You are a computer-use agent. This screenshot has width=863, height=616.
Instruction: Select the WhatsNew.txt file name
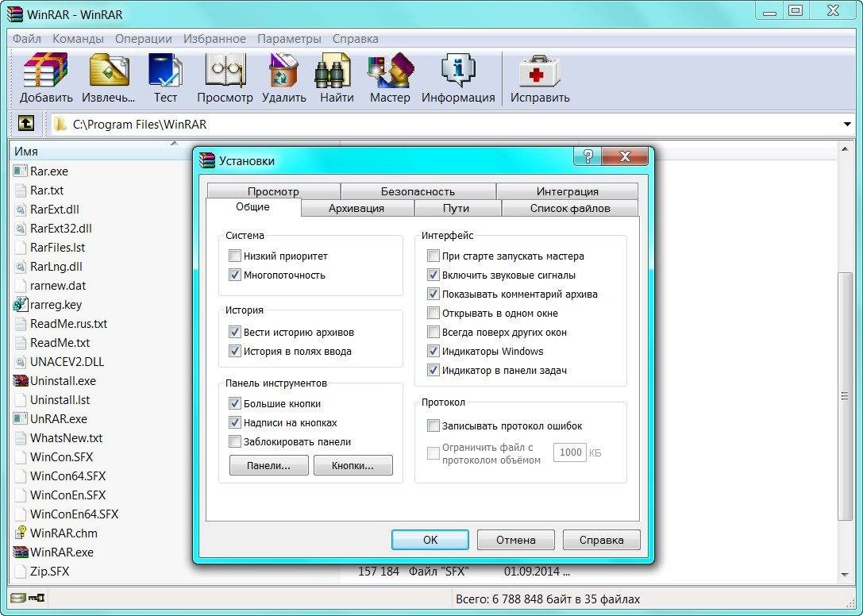point(67,438)
